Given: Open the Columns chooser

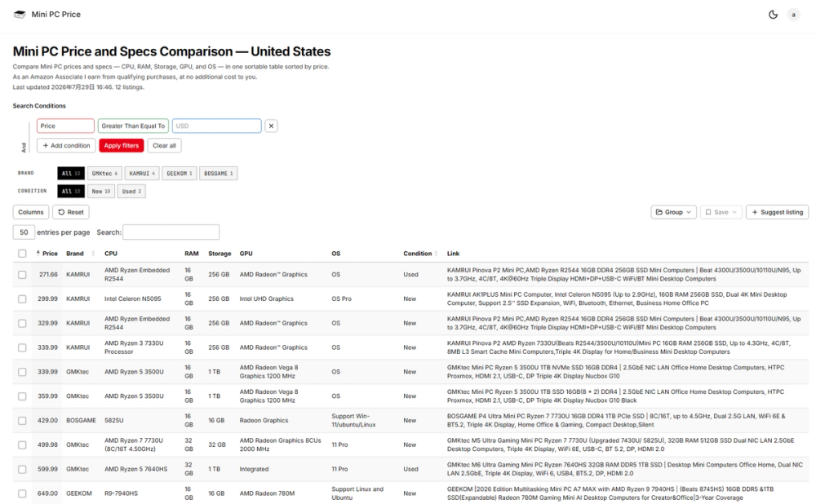Looking at the screenshot, I should pos(31,212).
